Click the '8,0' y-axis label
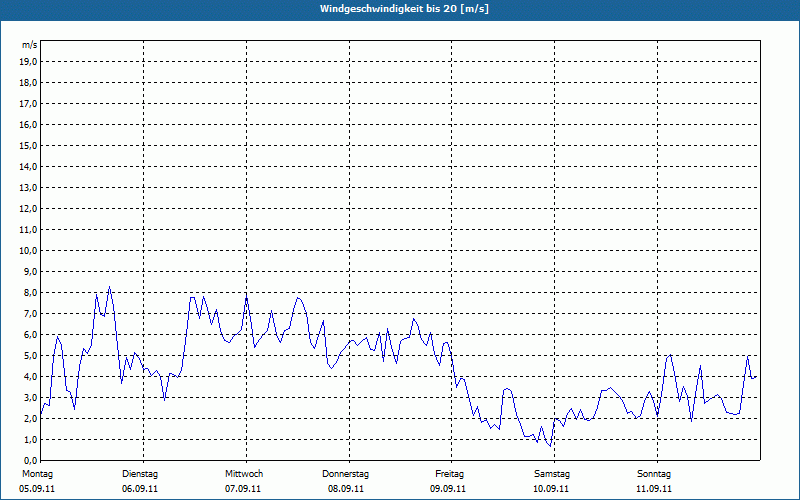Image resolution: width=800 pixels, height=500 pixels. tap(30, 293)
